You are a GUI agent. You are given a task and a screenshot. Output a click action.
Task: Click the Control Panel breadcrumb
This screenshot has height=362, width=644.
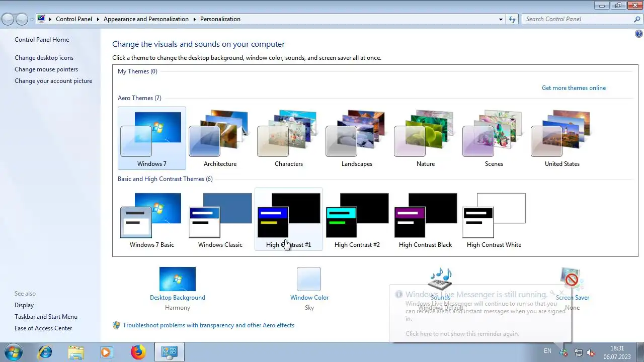pyautogui.click(x=74, y=19)
